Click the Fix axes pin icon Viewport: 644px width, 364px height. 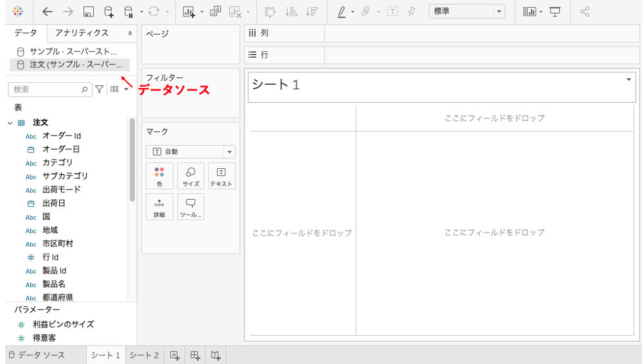[411, 12]
